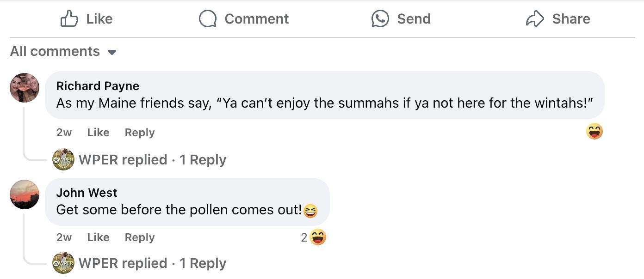Click WPER avatar under John West's comment
The width and height of the screenshot is (644, 279).
click(63, 263)
